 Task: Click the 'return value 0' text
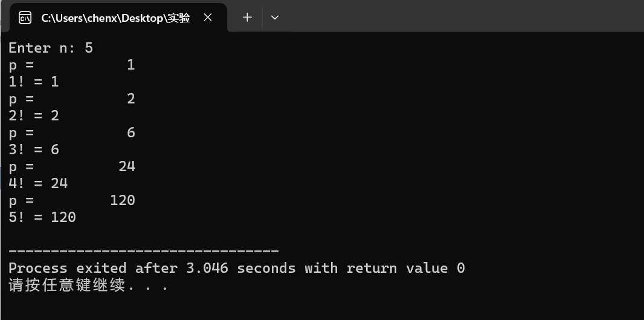pyautogui.click(x=406, y=268)
